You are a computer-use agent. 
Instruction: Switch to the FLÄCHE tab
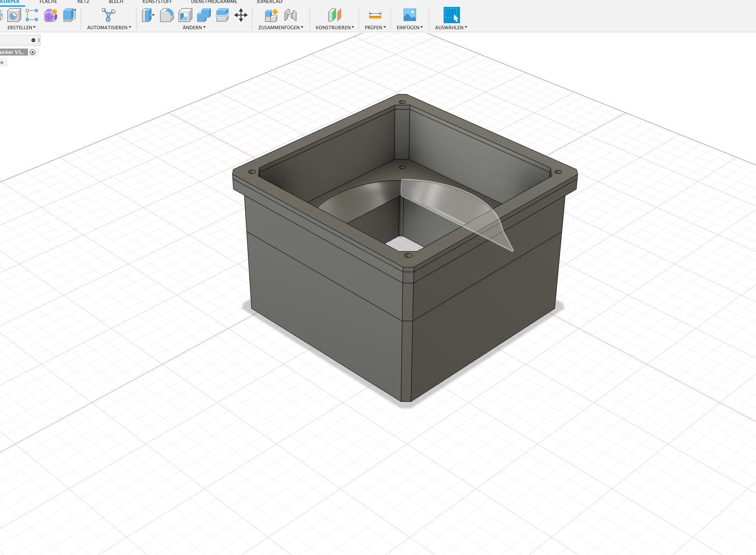click(48, 2)
